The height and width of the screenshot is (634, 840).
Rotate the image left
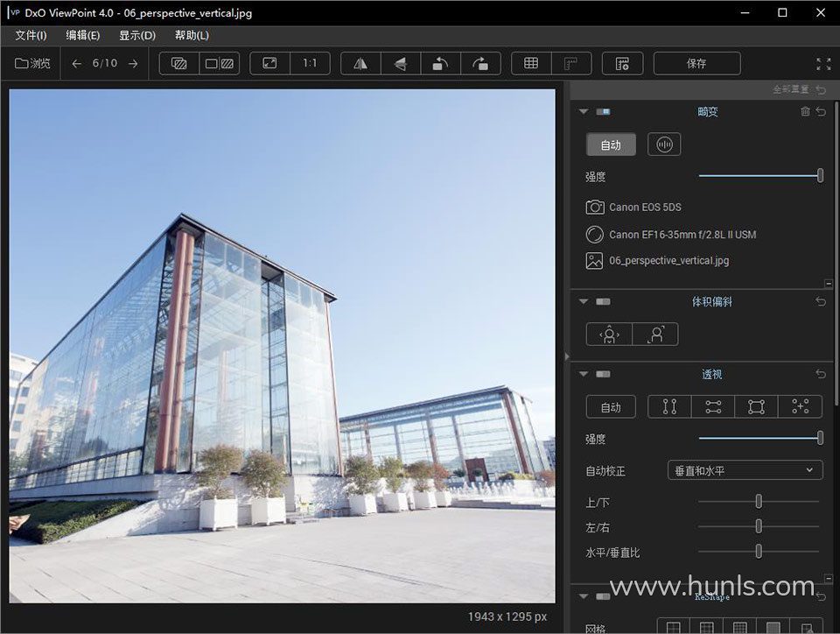click(x=440, y=63)
